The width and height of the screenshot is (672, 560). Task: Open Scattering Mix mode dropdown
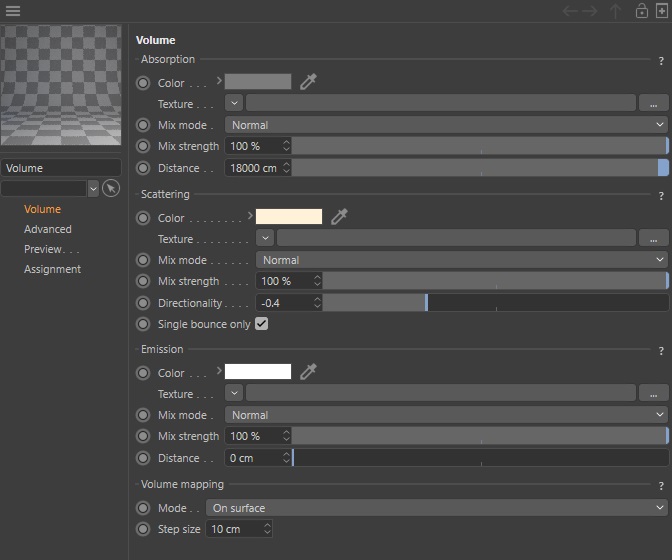pyautogui.click(x=462, y=260)
